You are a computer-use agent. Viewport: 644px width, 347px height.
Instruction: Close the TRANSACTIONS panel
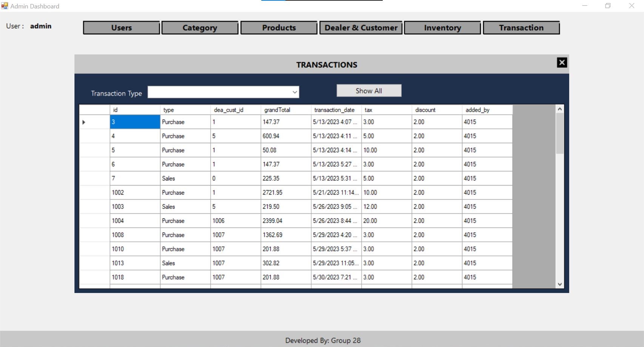pos(561,62)
